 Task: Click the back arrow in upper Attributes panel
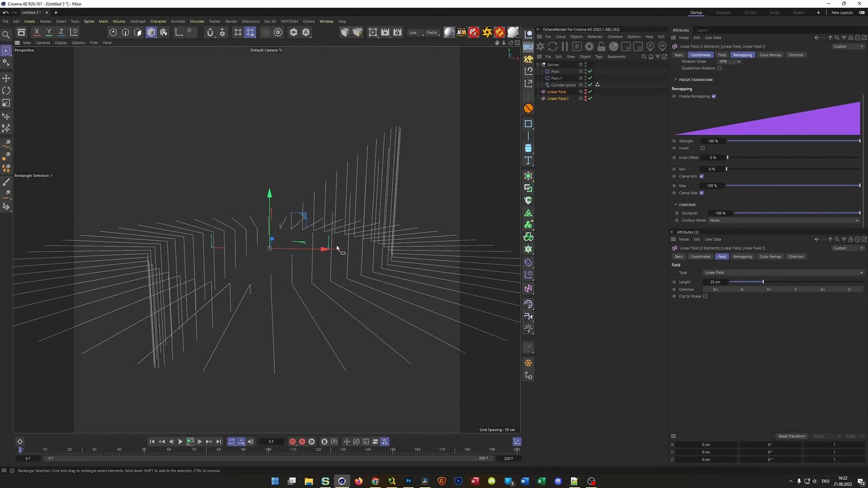[816, 38]
